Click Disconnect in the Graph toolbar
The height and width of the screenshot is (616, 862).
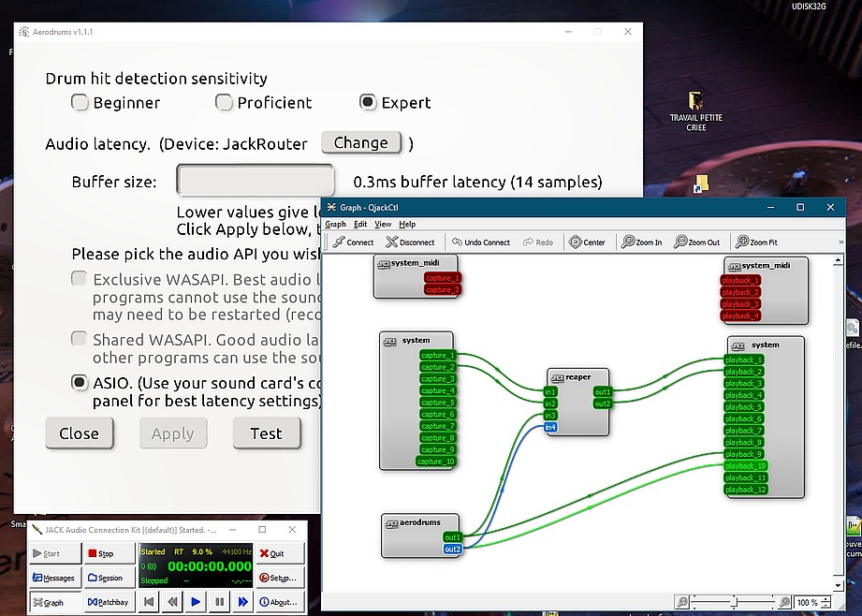[410, 242]
